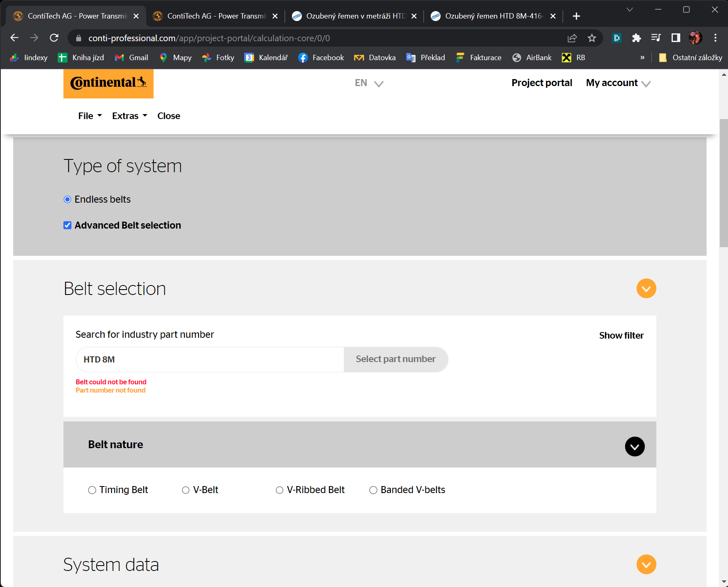Viewport: 728px width, 587px height.
Task: Expand the Belt nature panel chevron
Action: coord(635,447)
